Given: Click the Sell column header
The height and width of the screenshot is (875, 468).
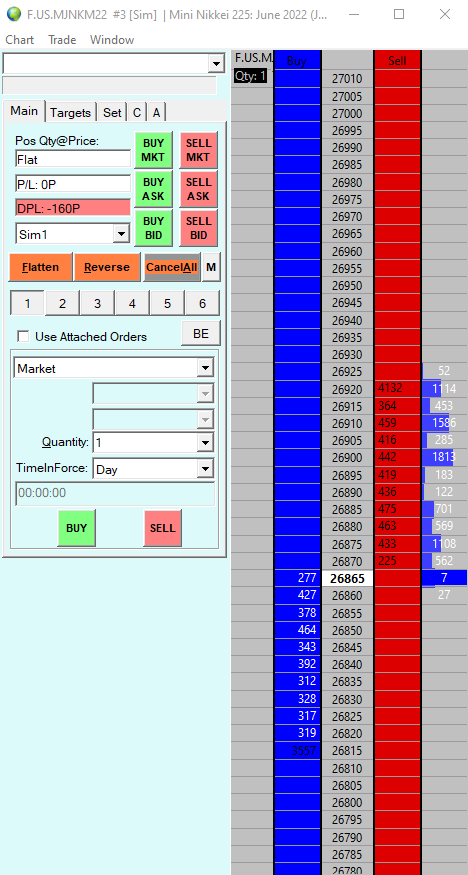Looking at the screenshot, I should 397,60.
